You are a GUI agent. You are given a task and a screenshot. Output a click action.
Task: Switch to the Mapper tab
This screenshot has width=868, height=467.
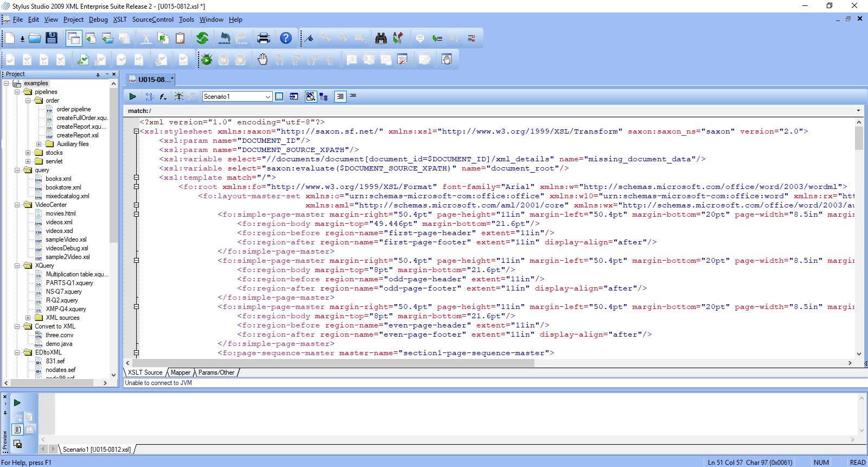tap(180, 373)
